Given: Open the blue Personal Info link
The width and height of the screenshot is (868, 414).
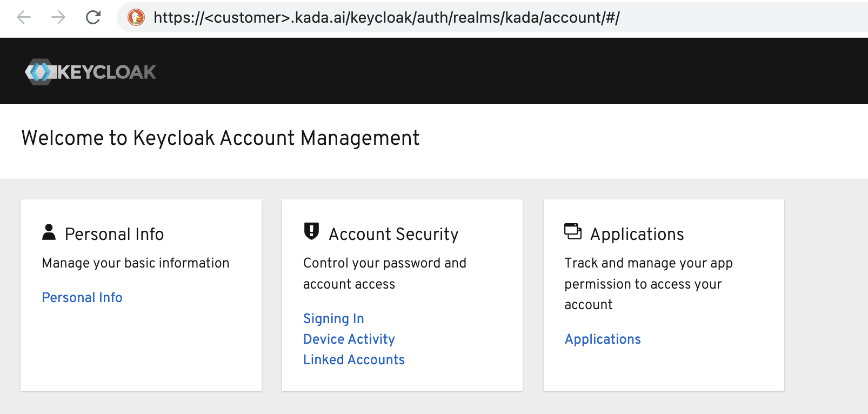Looking at the screenshot, I should pos(82,298).
